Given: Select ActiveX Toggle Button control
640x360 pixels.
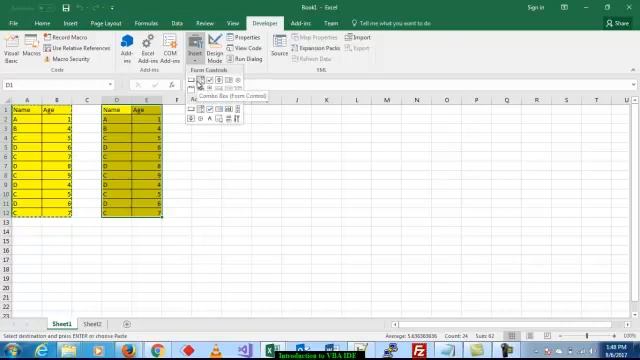Looking at the screenshot, I should tap(229, 118).
